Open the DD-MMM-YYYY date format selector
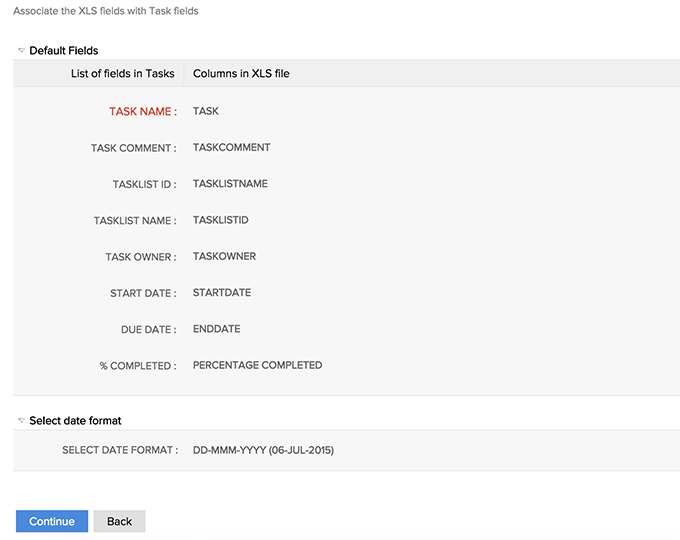 pyautogui.click(x=263, y=450)
